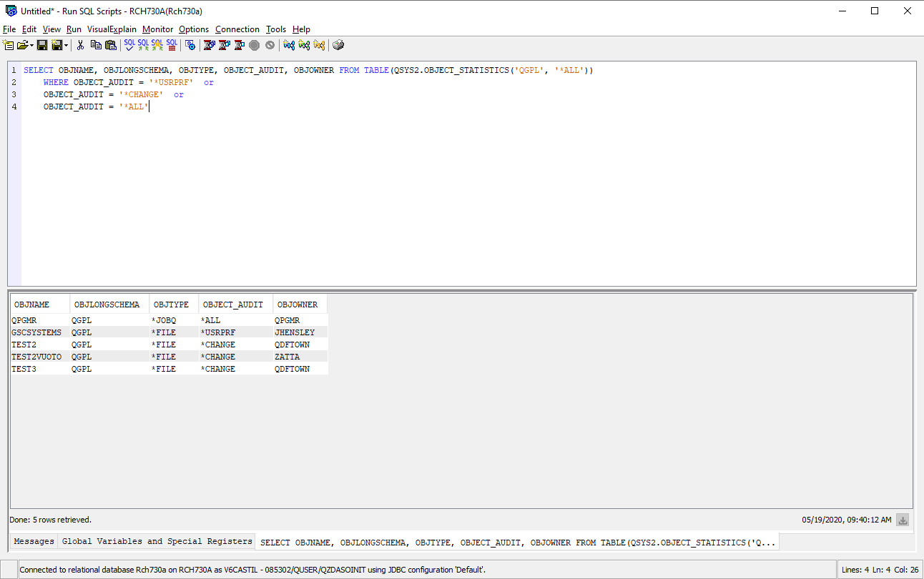Click the Cut scissors icon

(80, 45)
